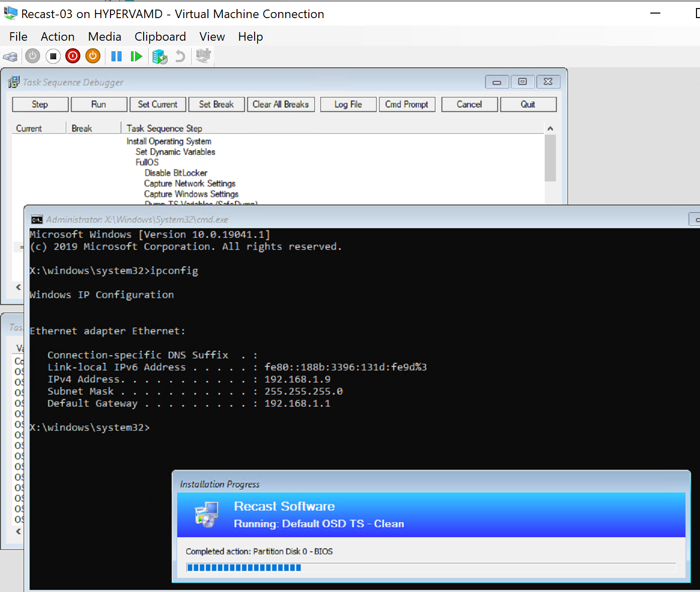Screen dimensions: 700x592
Task: Click the orange Save state icon
Action: pos(93,56)
